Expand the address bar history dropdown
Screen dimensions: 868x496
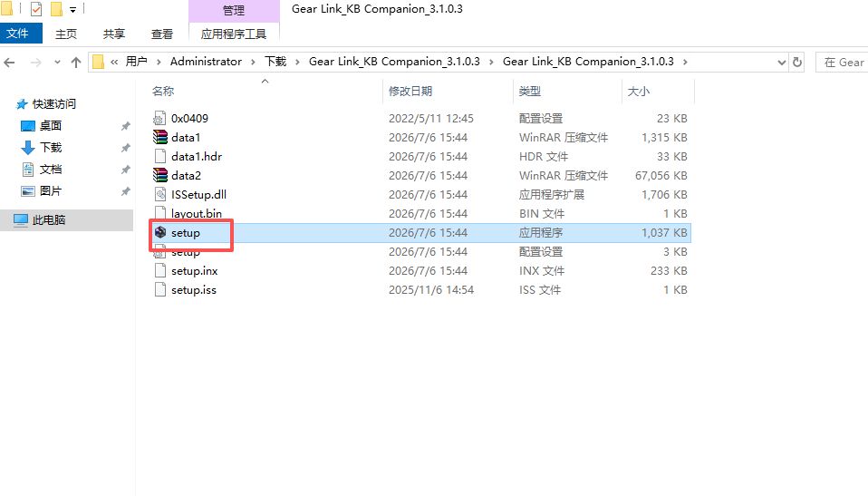(x=782, y=62)
